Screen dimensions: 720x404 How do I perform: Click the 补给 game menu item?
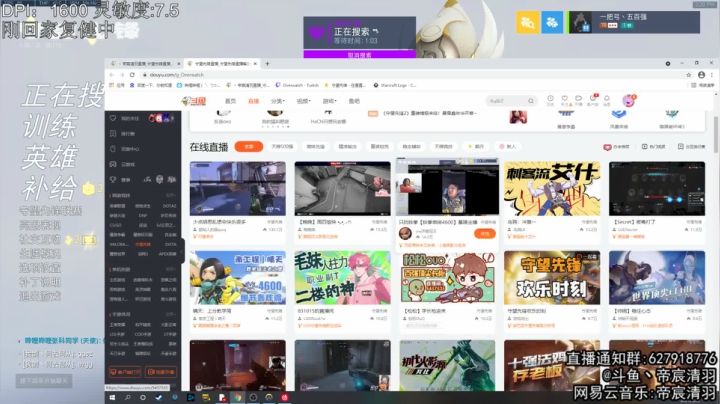tap(50, 188)
